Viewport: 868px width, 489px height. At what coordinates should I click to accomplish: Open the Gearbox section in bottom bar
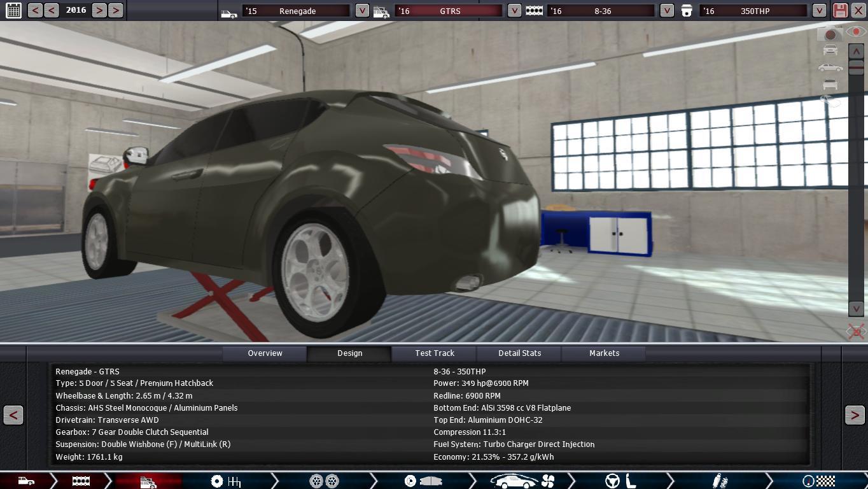pos(225,481)
